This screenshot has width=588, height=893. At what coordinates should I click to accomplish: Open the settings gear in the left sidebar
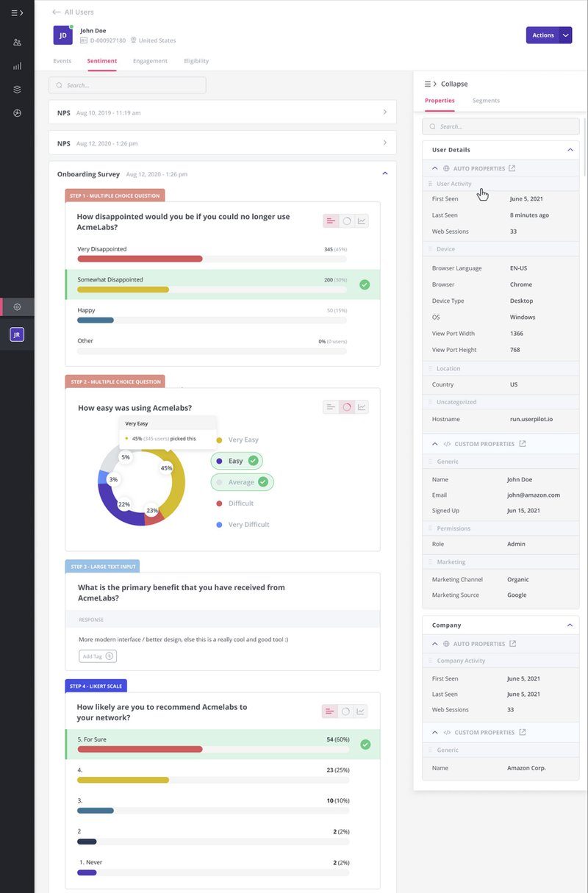(17, 307)
